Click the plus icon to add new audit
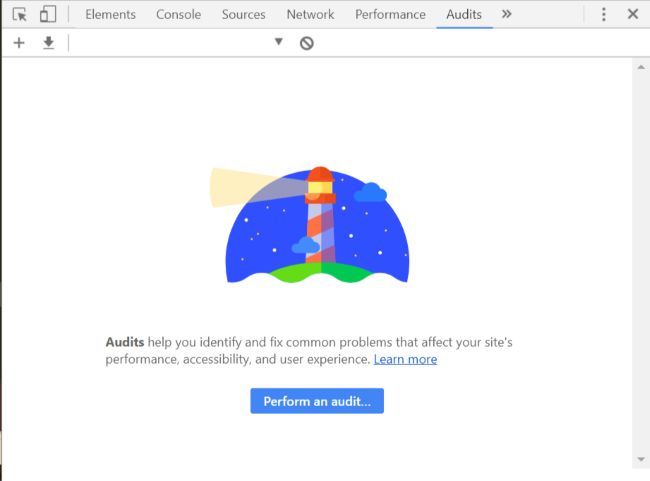 point(19,43)
